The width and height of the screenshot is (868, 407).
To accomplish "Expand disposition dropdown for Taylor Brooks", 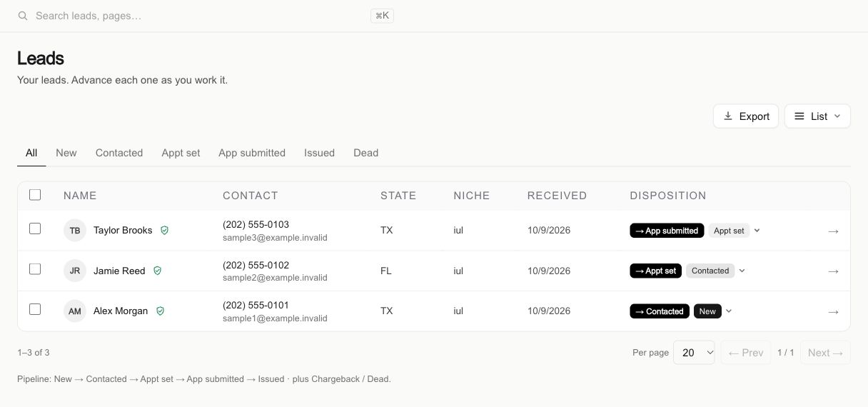I will (757, 231).
